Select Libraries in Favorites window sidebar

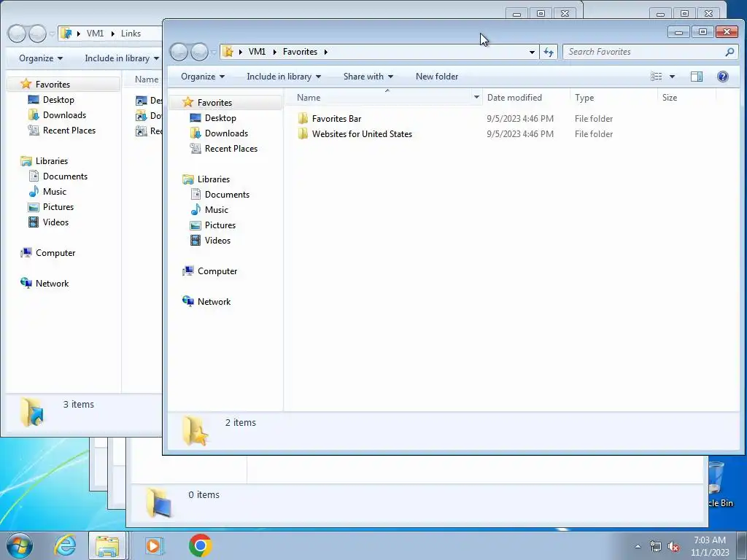pyautogui.click(x=214, y=179)
